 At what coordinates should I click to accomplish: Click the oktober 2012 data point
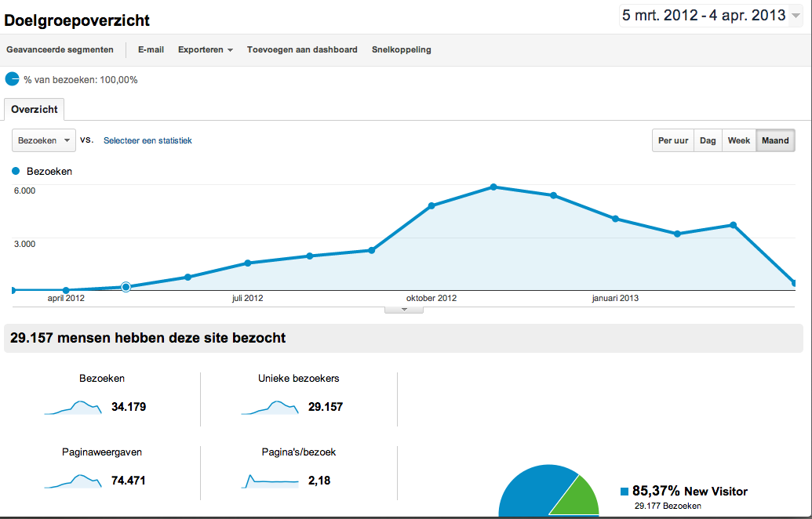[x=432, y=205]
